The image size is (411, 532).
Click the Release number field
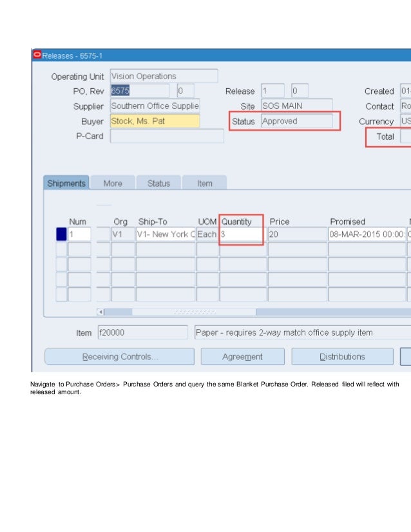click(272, 91)
